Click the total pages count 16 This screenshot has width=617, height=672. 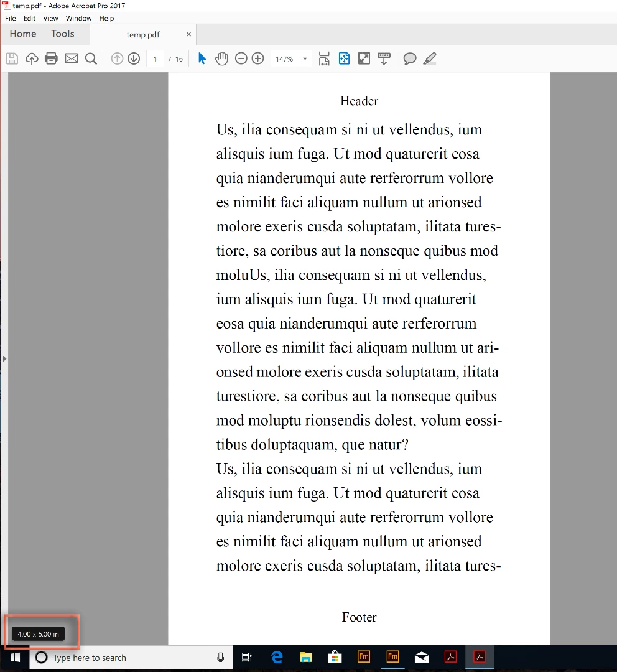pos(179,59)
